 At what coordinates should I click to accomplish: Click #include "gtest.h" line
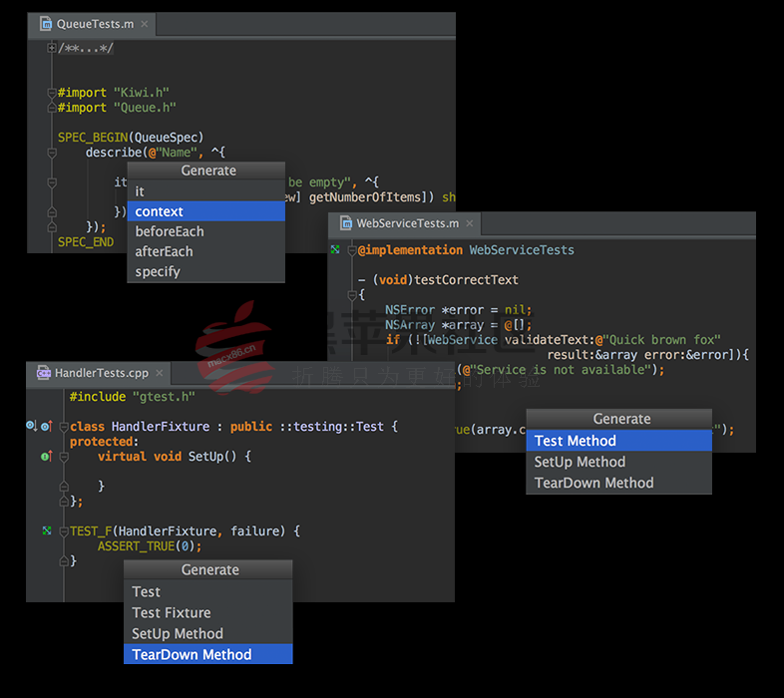[x=132, y=397]
